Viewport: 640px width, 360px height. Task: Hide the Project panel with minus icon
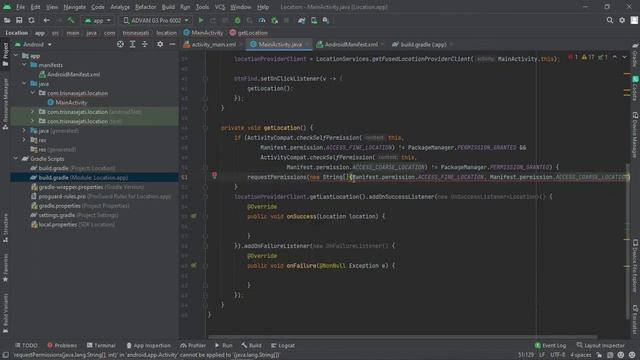point(172,44)
